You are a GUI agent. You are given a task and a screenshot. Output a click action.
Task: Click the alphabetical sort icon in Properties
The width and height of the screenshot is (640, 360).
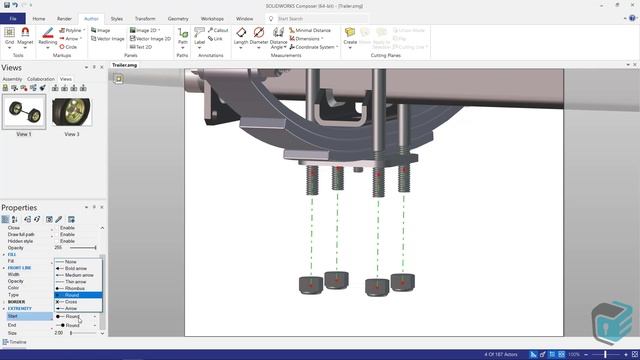pos(15,219)
